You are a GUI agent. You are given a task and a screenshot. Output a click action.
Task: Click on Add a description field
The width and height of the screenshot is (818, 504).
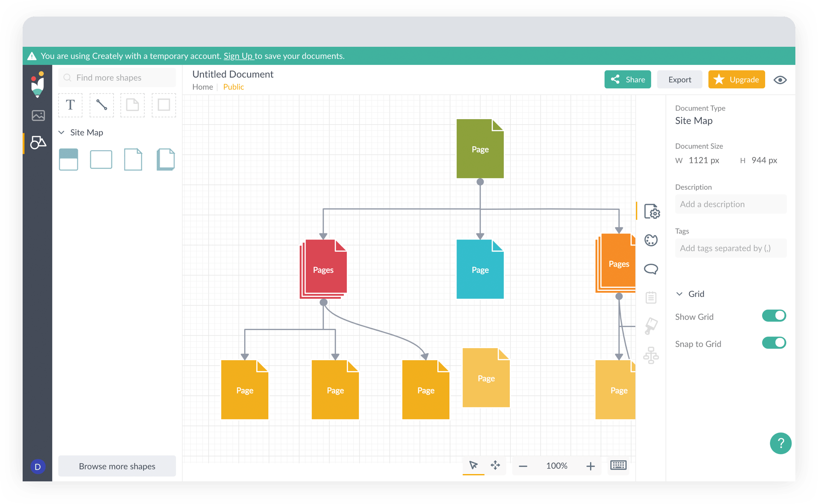tap(729, 204)
